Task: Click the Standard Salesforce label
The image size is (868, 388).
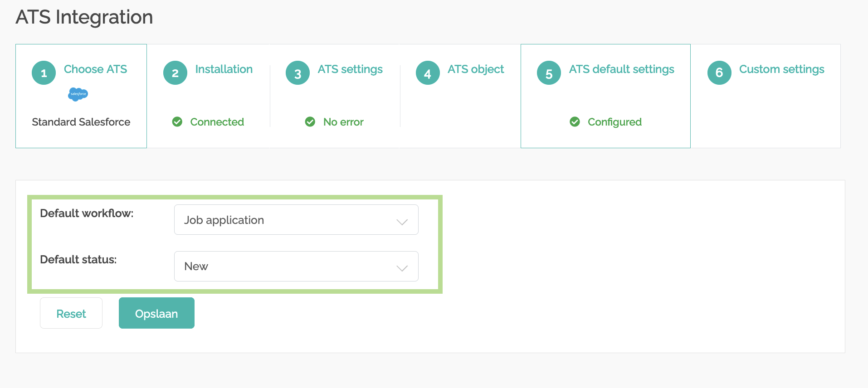Action: 81,122
